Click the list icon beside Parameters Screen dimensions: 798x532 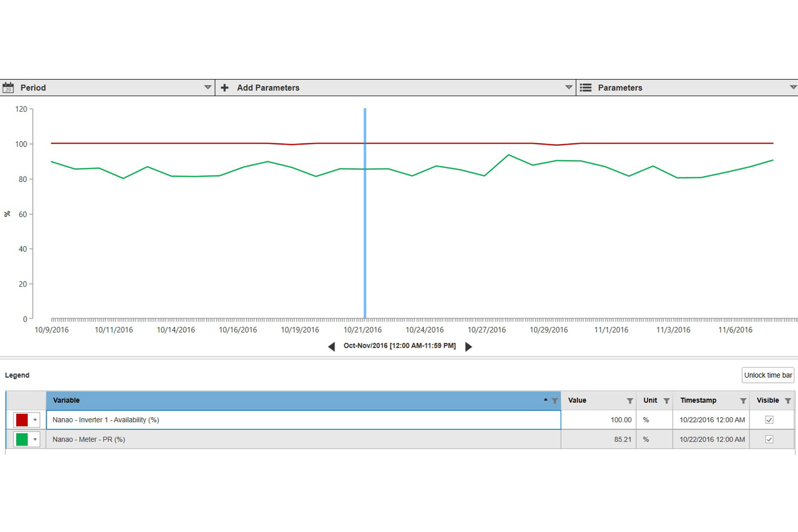tap(586, 88)
